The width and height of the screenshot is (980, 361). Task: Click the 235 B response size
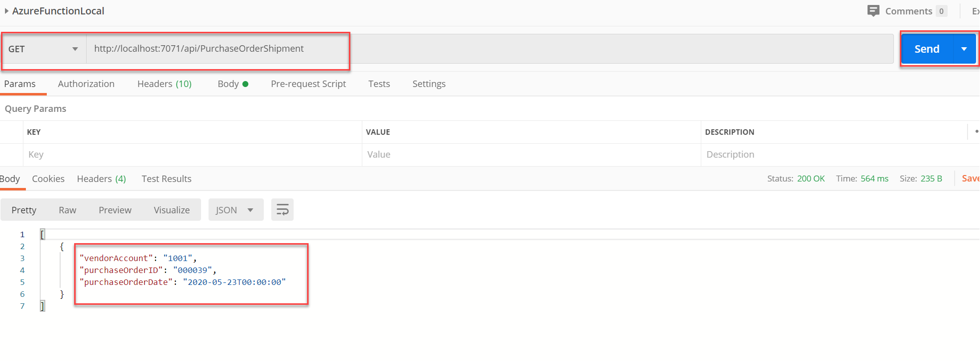(x=931, y=179)
